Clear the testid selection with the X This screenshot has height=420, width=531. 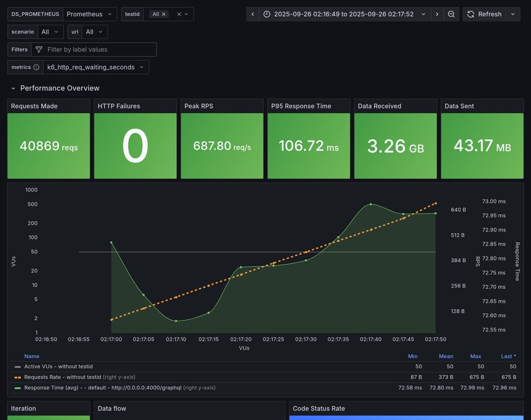(x=179, y=14)
